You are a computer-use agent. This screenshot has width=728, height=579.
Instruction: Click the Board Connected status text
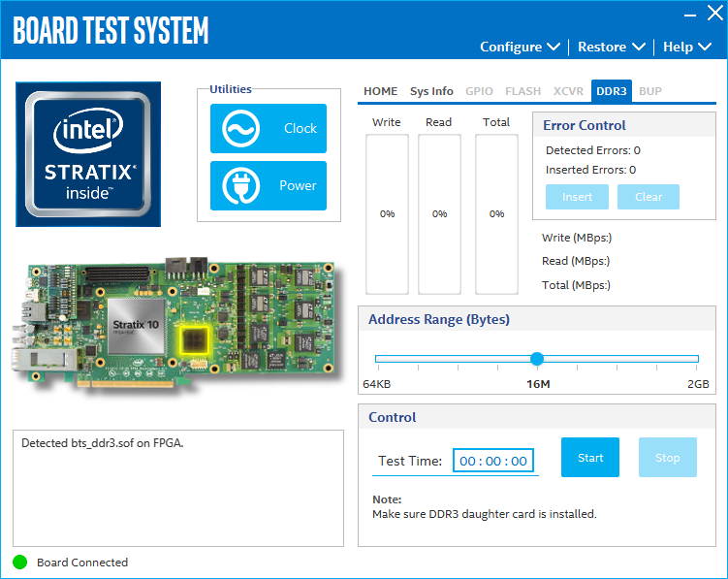82,563
